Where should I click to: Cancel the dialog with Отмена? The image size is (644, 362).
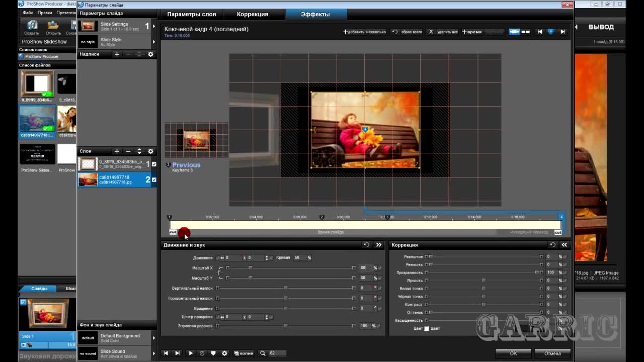click(552, 353)
